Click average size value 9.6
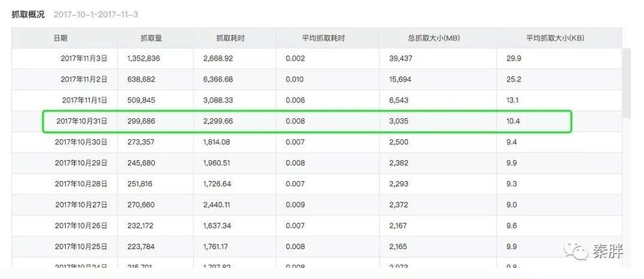This screenshot has height=279, width=644. [x=511, y=226]
